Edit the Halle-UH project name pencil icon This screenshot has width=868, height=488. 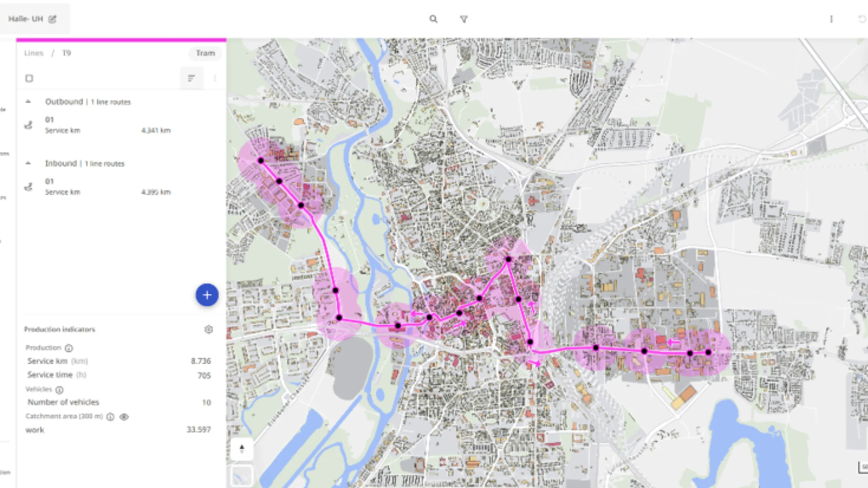52,19
